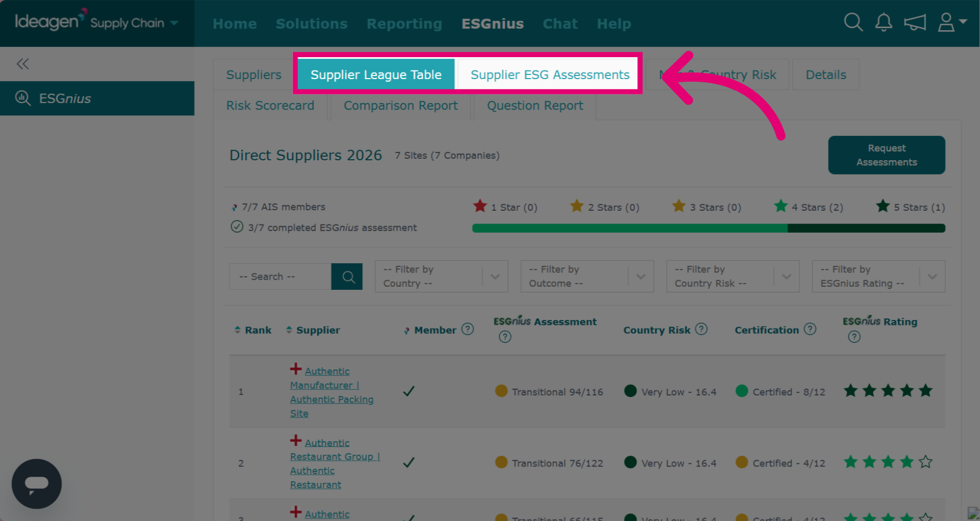Open the search magnifier in top bar
Image resolution: width=980 pixels, height=521 pixels.
click(853, 22)
